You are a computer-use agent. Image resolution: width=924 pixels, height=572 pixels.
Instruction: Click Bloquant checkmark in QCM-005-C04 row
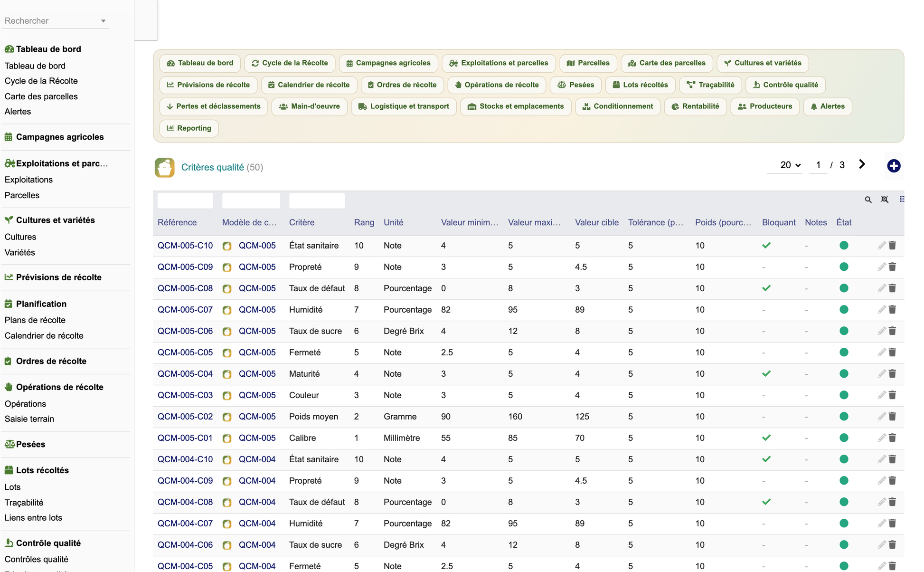coord(766,374)
